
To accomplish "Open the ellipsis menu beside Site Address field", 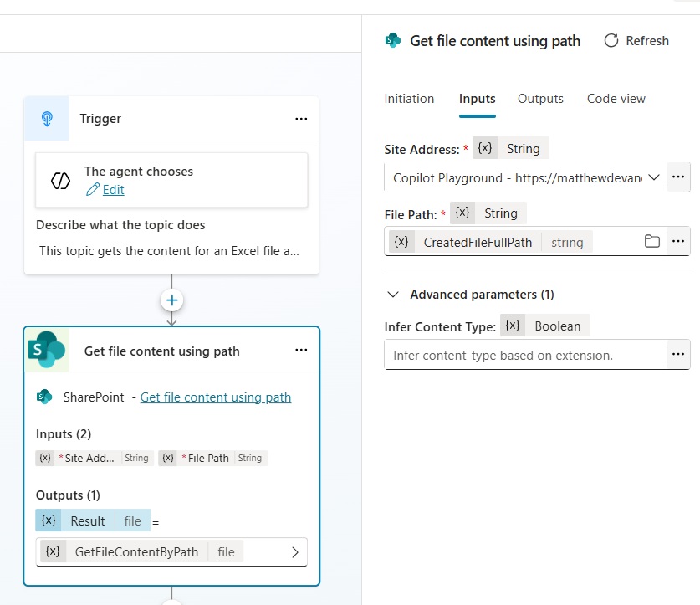I will coord(678,177).
